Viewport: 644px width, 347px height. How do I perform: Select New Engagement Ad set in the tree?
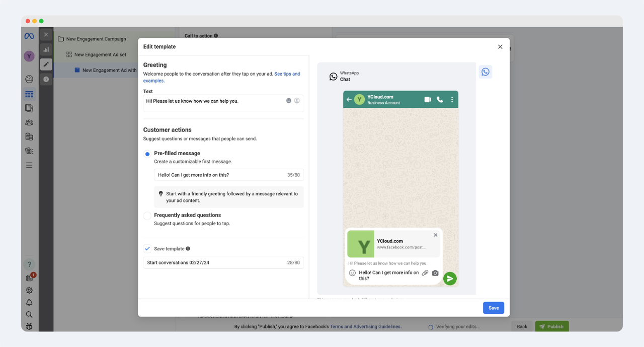(x=100, y=54)
